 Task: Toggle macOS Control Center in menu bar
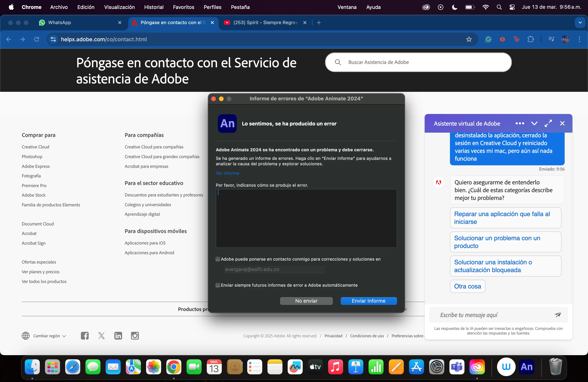tap(512, 7)
